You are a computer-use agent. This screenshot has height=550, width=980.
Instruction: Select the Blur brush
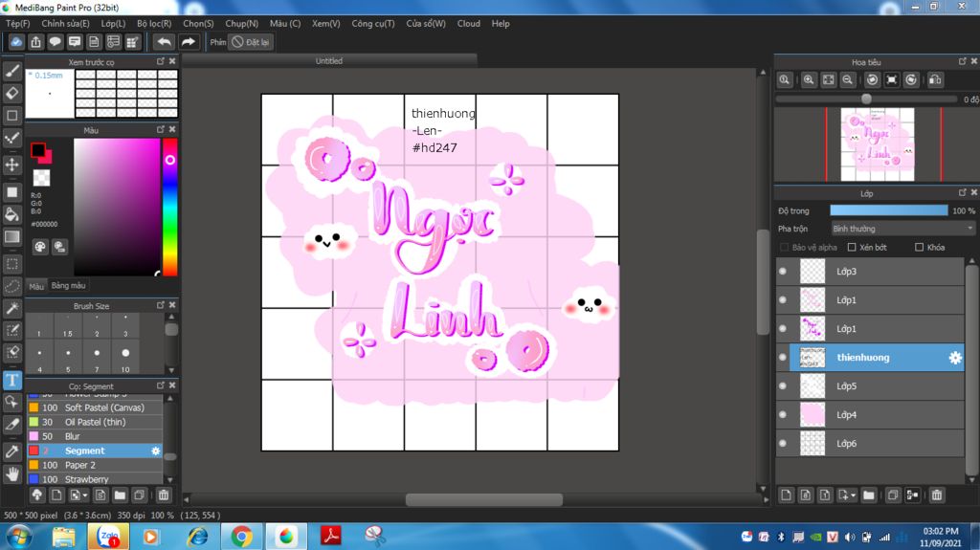point(94,436)
